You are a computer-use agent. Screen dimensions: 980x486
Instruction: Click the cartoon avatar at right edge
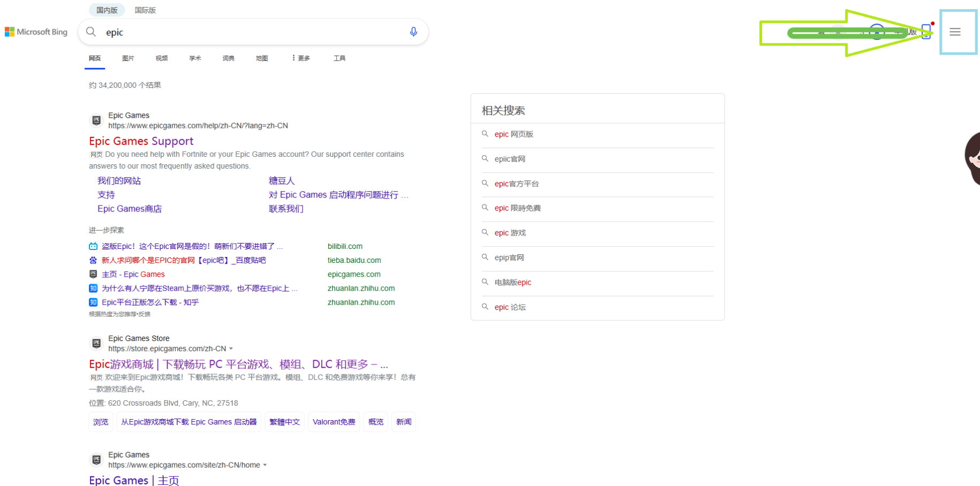973,158
